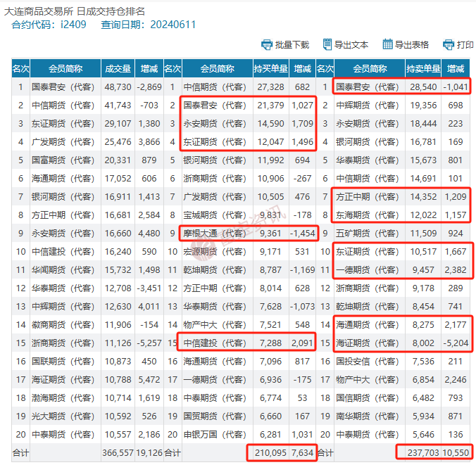Select long position change -1,454

[x=302, y=234]
